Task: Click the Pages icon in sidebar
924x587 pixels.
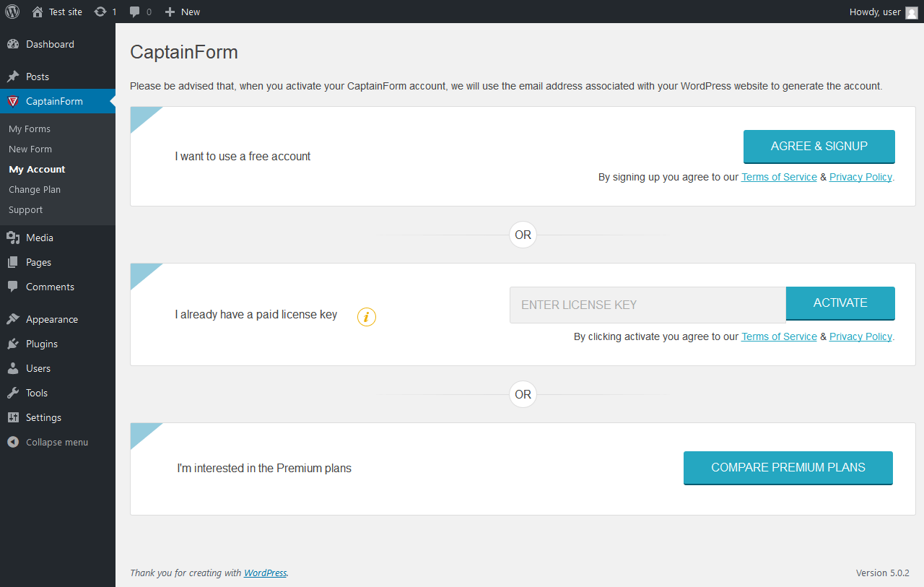Action: 13,262
